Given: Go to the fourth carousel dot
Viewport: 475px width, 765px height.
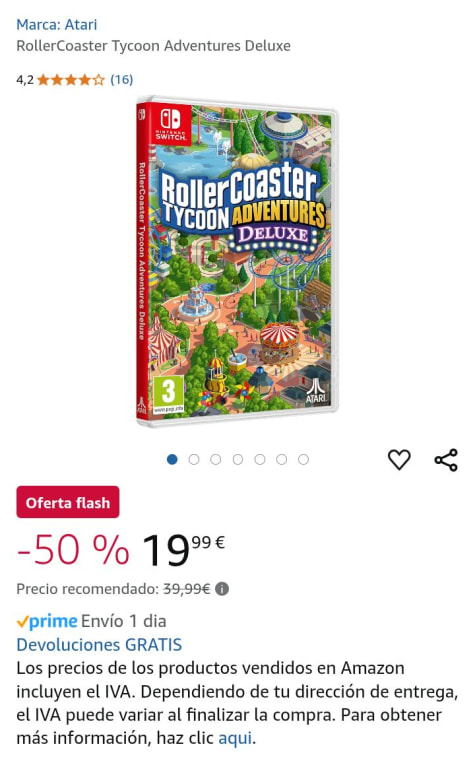Looking at the screenshot, I should tap(238, 459).
